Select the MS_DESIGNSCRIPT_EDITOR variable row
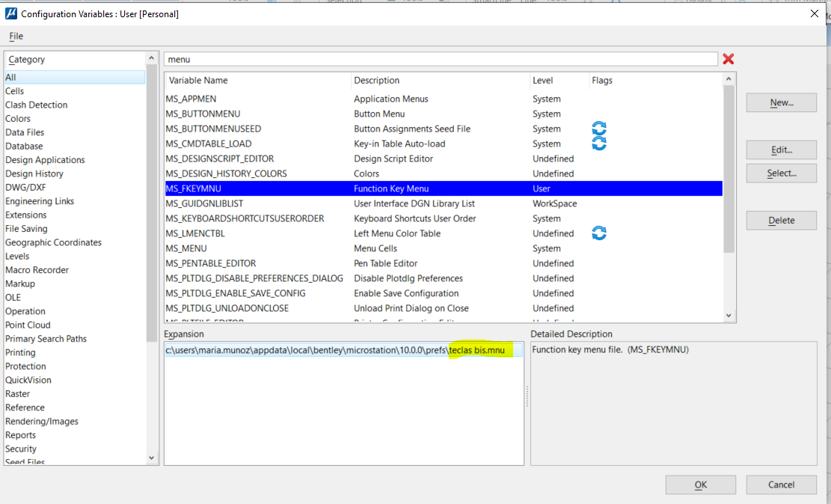831x504 pixels. (444, 159)
